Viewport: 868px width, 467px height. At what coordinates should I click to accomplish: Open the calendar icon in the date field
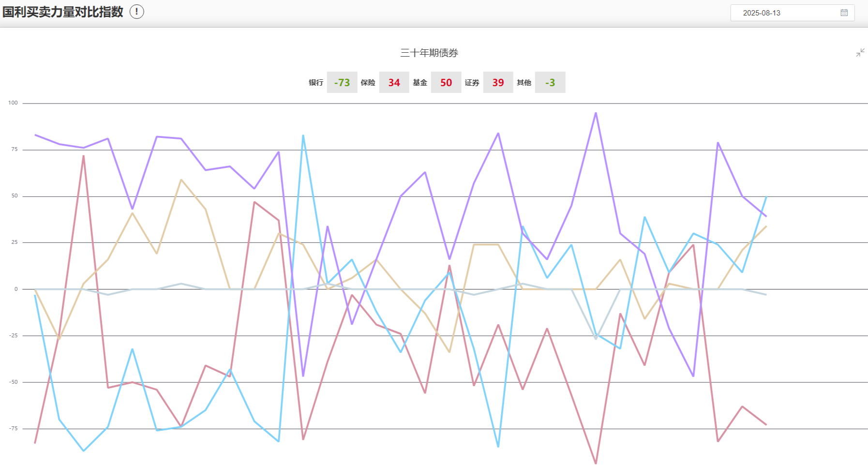coord(844,13)
